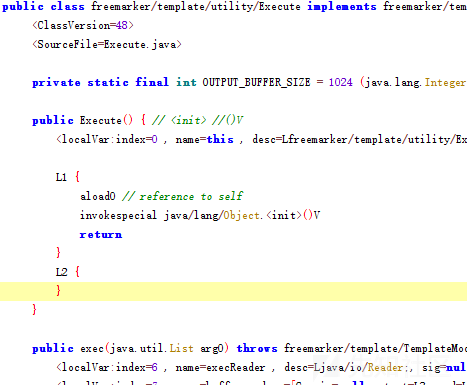Click the 'aload0' instruction
This screenshot has height=385, width=467.
click(98, 196)
